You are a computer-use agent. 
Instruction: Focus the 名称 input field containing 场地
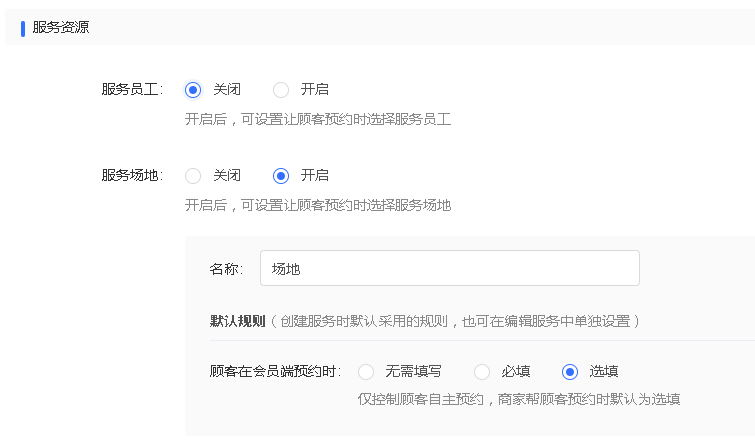[450, 268]
